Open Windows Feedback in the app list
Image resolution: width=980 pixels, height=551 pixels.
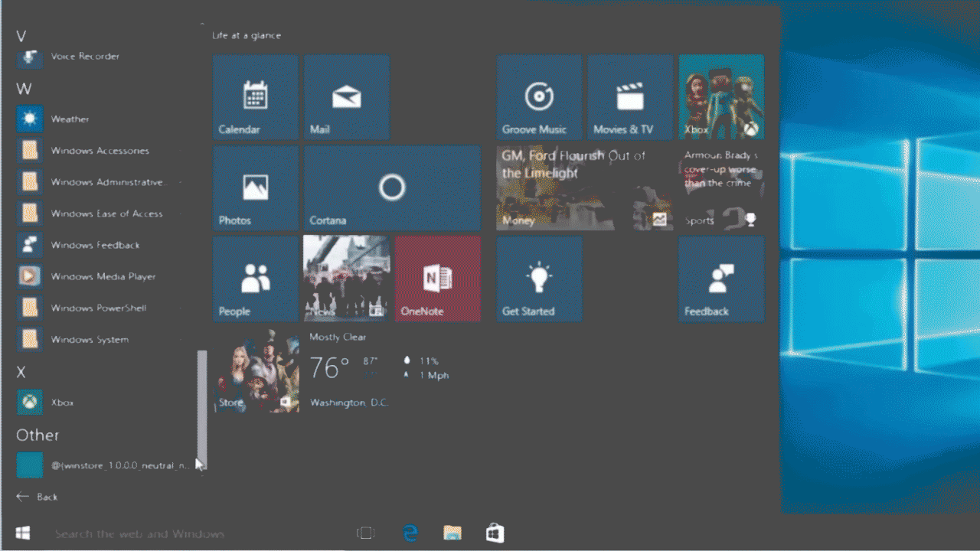(100, 245)
